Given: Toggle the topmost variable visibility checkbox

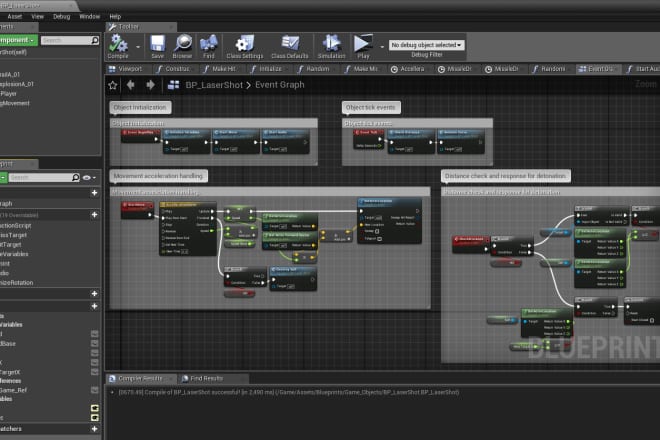Looking at the screenshot, I should coord(94,334).
